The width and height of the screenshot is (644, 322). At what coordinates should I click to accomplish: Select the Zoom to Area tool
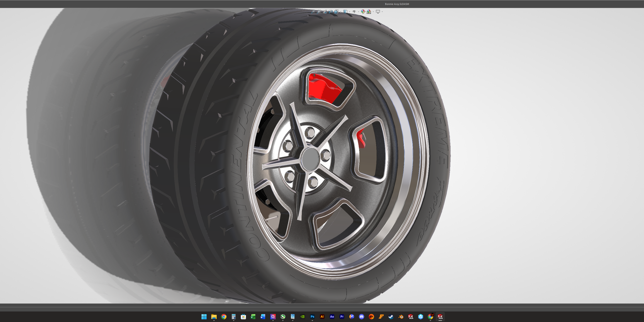[x=319, y=12]
